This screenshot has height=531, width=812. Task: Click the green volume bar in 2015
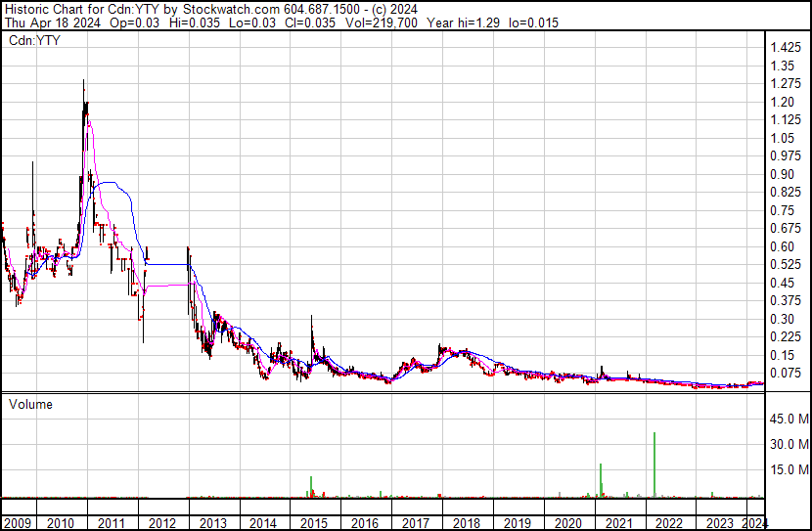pos(311,486)
